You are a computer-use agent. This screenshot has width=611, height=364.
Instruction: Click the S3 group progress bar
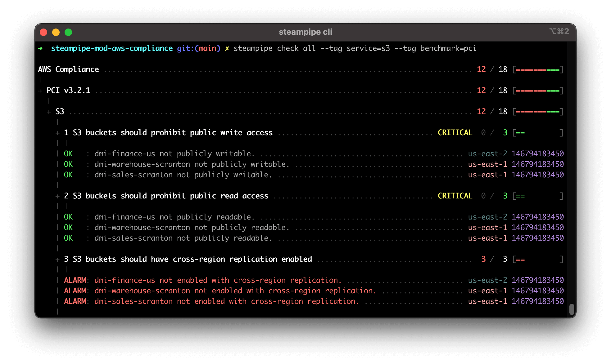(537, 112)
